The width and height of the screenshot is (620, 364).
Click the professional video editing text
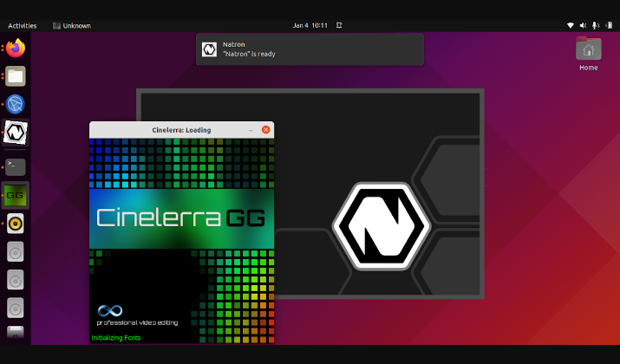137,323
